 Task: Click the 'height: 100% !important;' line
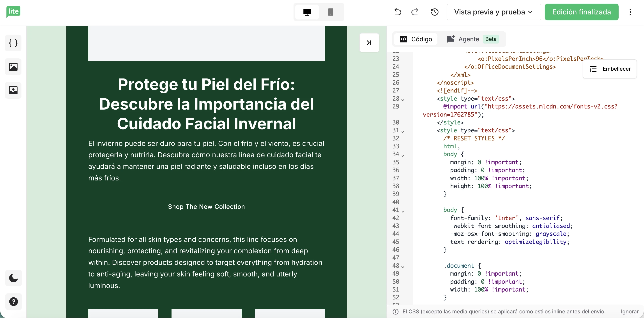point(491,186)
